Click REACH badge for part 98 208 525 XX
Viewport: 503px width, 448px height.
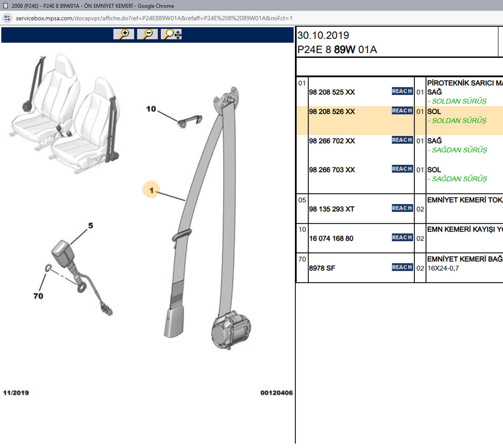(402, 91)
